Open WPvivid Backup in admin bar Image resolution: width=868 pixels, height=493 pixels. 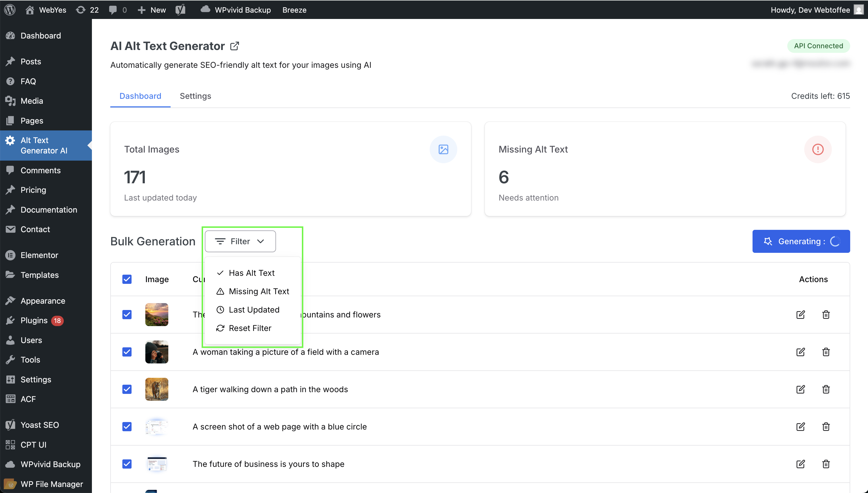236,10
